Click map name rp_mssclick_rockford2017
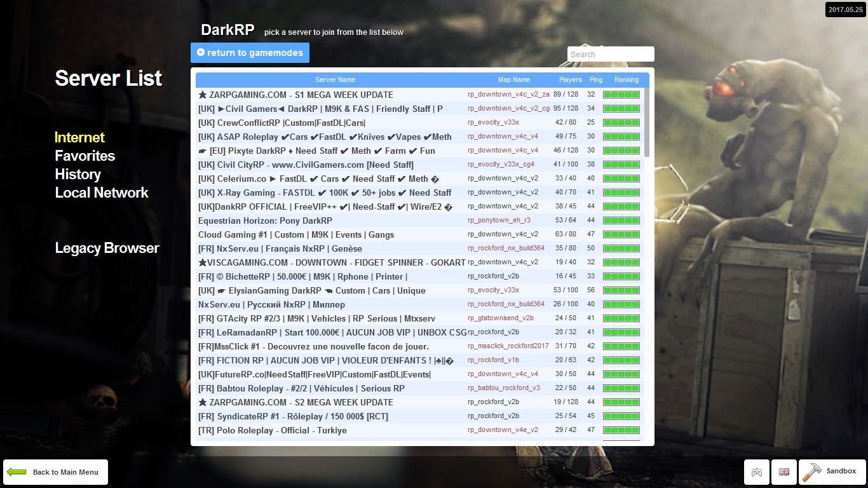 (508, 346)
